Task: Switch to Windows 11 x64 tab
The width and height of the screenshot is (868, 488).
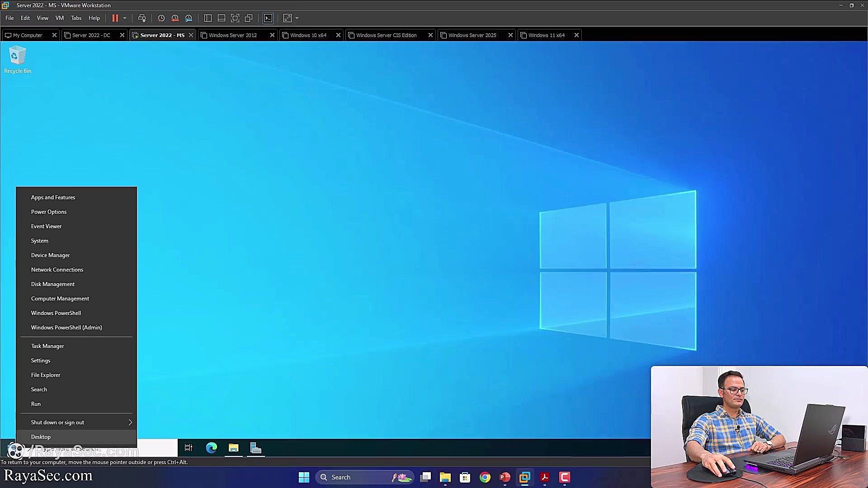Action: (x=546, y=35)
